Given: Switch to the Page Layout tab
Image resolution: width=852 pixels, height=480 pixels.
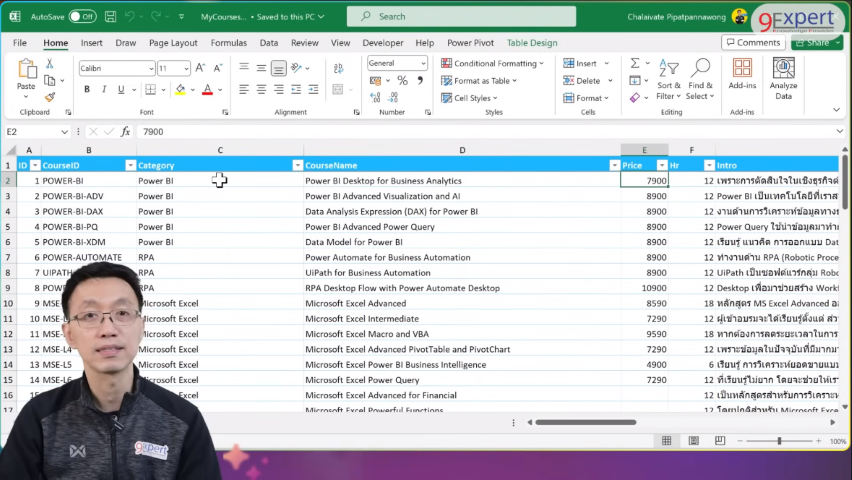Looking at the screenshot, I should [x=173, y=42].
